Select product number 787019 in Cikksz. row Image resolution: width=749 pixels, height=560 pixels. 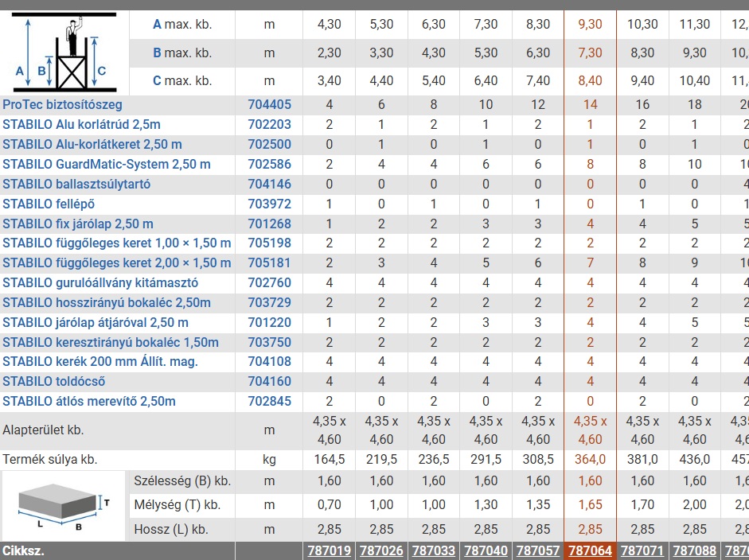[x=329, y=551]
